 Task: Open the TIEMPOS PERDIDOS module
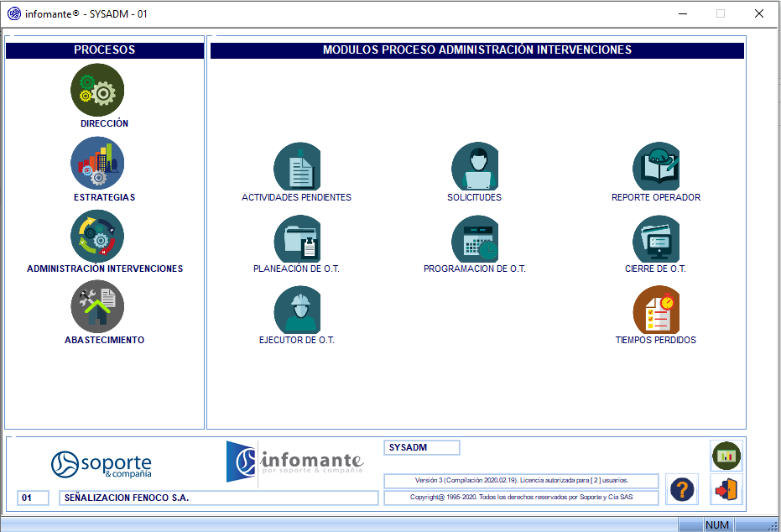pyautogui.click(x=657, y=310)
